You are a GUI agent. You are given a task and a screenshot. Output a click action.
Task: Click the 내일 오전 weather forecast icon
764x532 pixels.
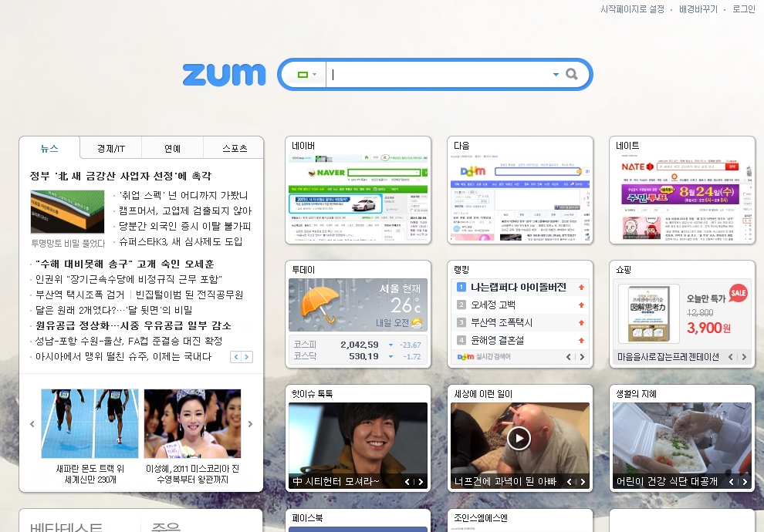tap(417, 323)
